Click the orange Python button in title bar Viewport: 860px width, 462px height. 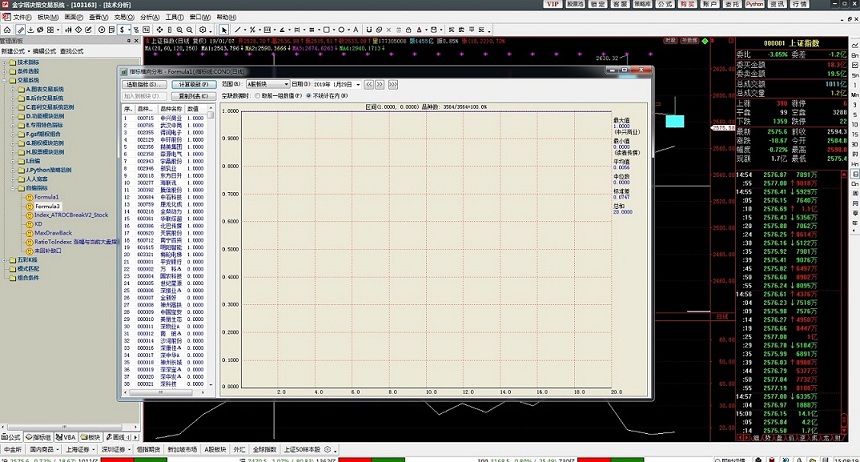(754, 4)
